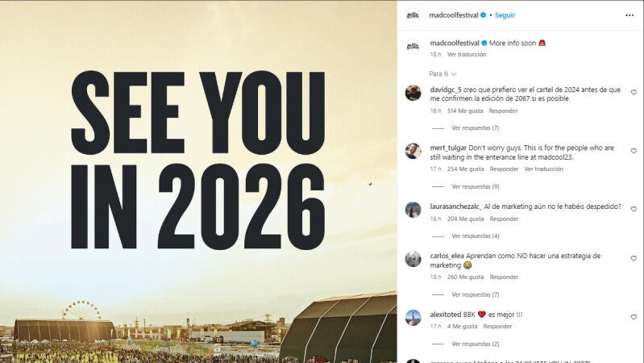Click the madcoolfestival avatar beside the caption
Viewport: 644px width, 363px height.
(x=413, y=45)
